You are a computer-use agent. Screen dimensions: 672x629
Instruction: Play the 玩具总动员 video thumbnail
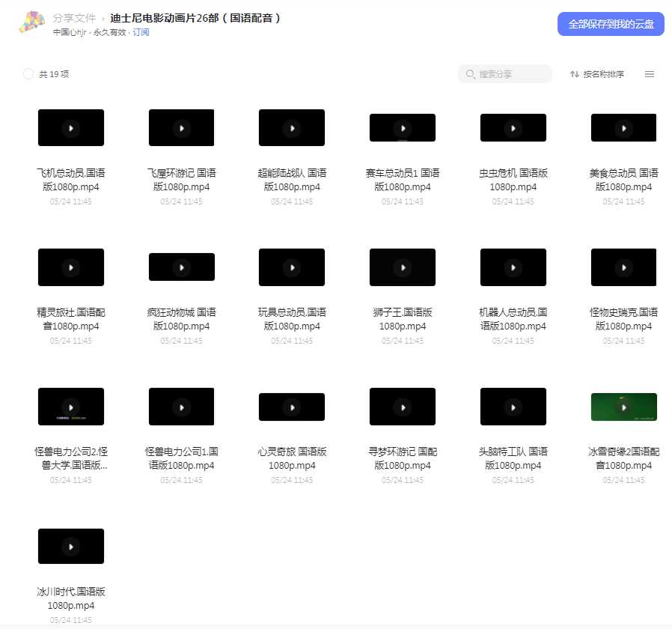(292, 267)
